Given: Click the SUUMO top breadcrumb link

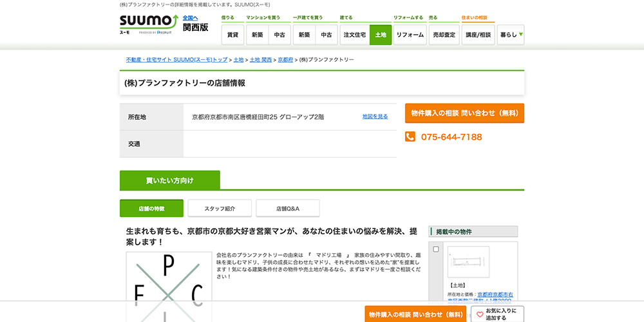Looking at the screenshot, I should (176, 59).
